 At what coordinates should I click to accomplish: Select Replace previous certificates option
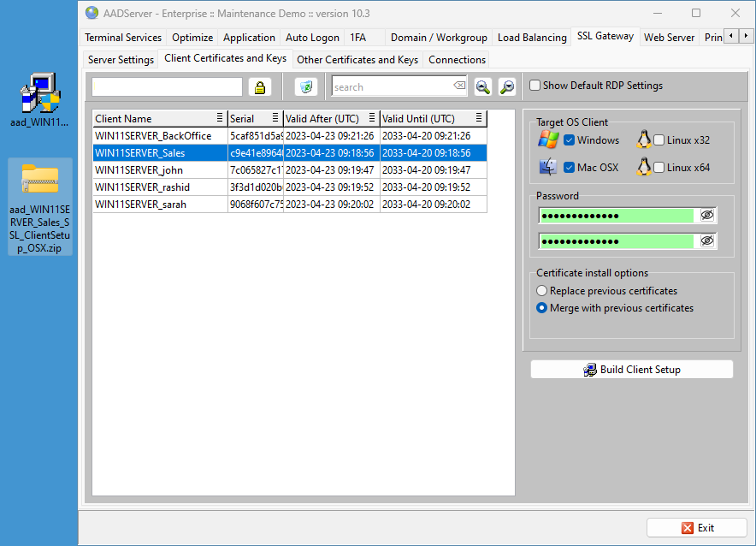tap(542, 291)
